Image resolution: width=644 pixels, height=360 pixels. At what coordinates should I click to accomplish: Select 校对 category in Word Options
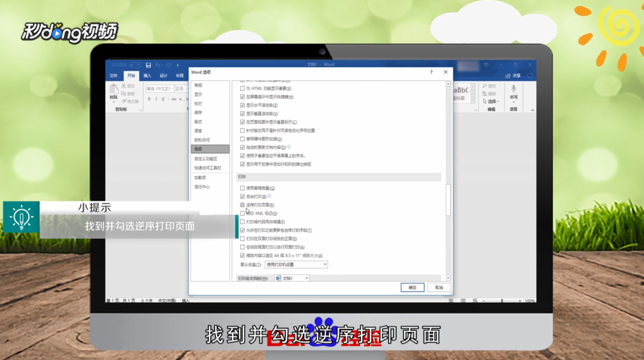coord(210,104)
